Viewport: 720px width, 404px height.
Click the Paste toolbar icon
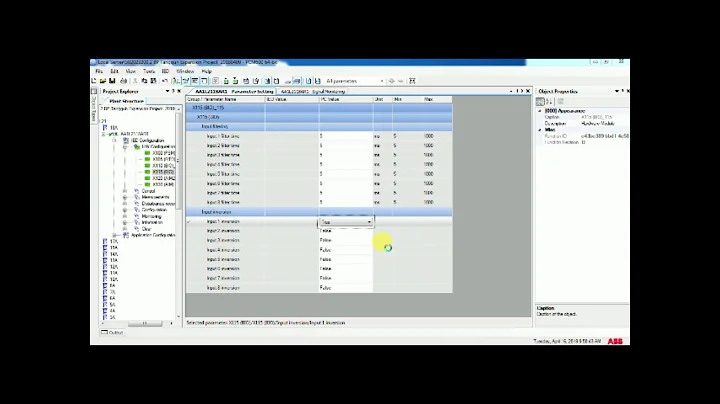coord(153,81)
